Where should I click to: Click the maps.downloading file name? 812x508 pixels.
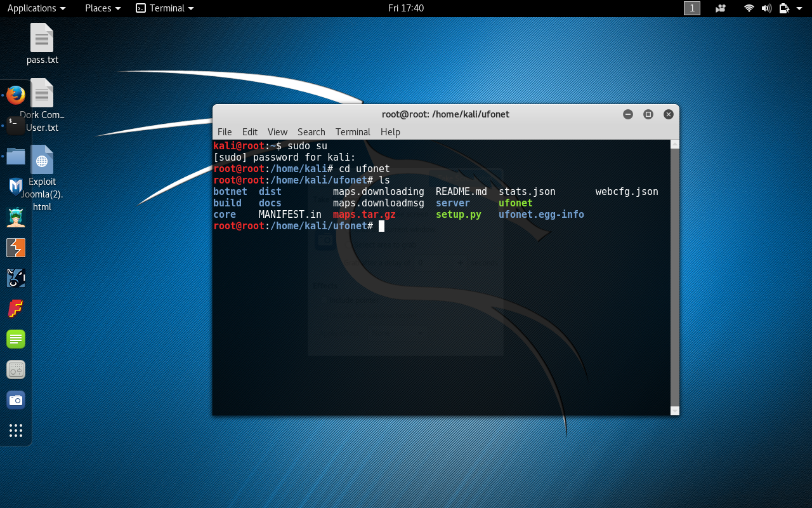coord(379,192)
